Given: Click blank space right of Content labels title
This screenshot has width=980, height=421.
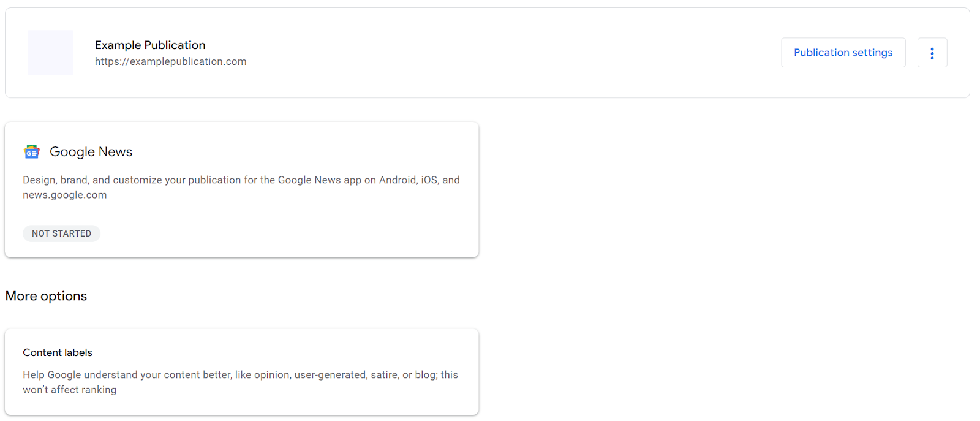Looking at the screenshot, I should [x=276, y=352].
